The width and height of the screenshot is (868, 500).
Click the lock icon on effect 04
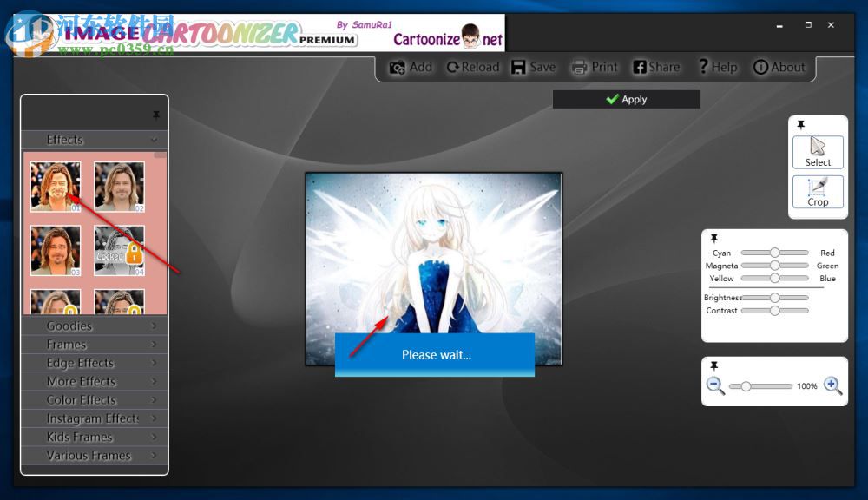click(134, 254)
